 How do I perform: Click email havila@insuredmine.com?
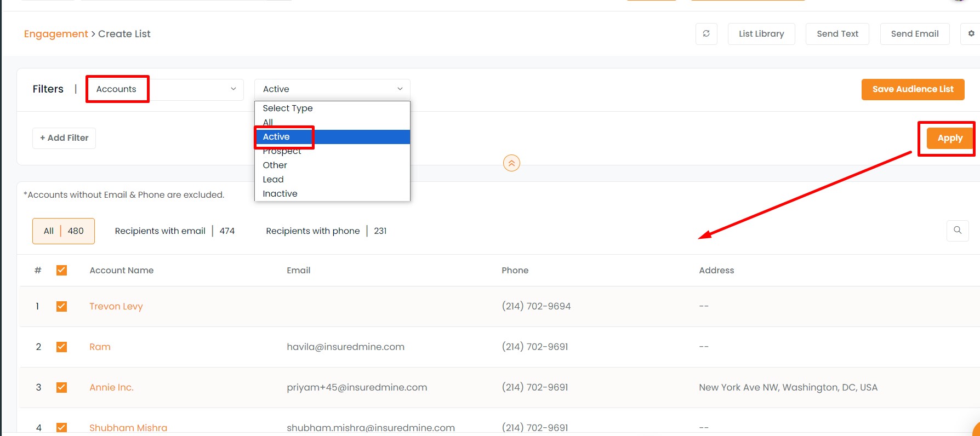[346, 347]
